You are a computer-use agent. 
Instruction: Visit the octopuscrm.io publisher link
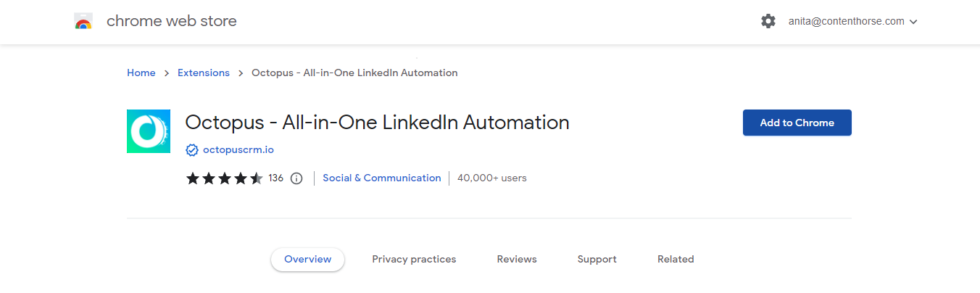coord(238,150)
